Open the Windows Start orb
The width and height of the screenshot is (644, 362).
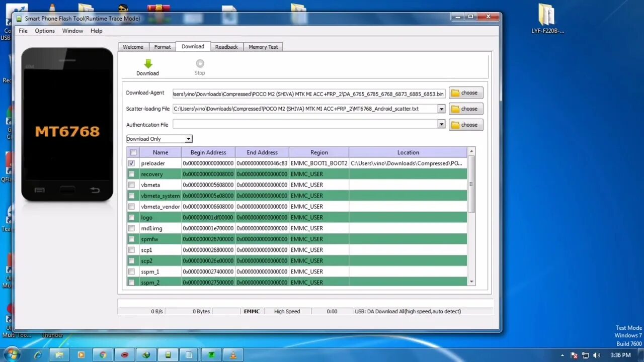12,354
